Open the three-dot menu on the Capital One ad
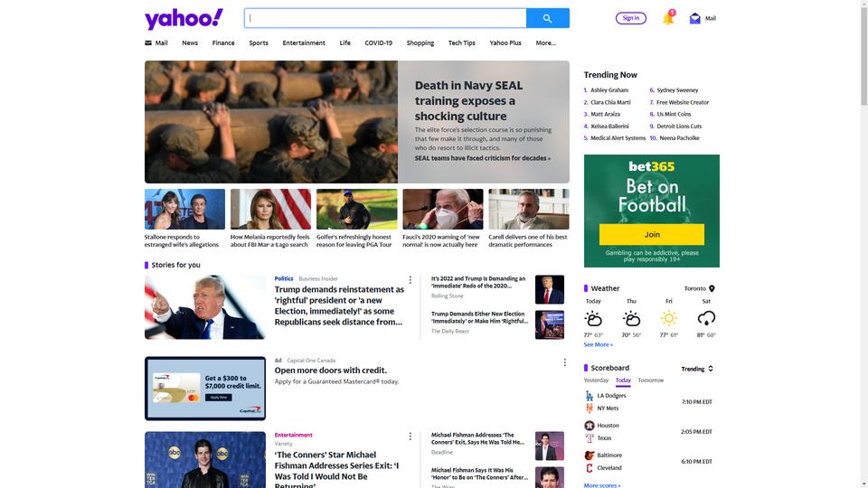The height and width of the screenshot is (488, 868). 564,361
